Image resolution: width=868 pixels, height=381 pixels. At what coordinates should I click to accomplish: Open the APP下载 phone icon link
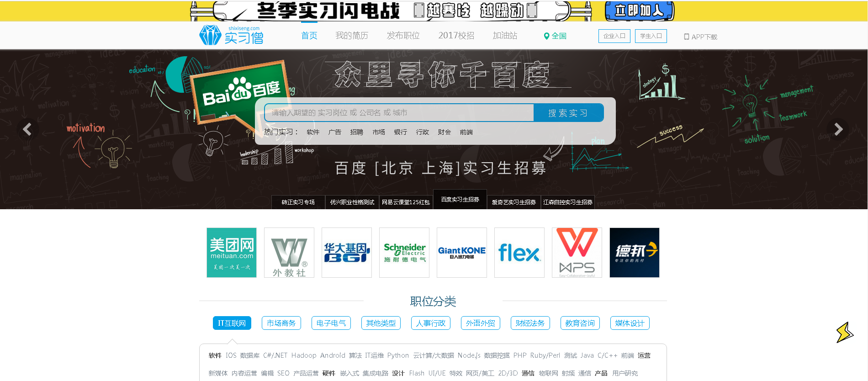pyautogui.click(x=700, y=37)
